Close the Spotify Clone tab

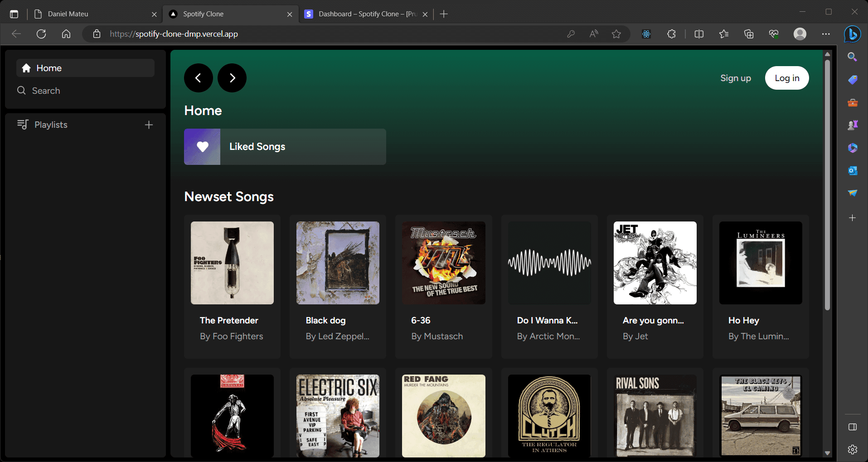(290, 14)
